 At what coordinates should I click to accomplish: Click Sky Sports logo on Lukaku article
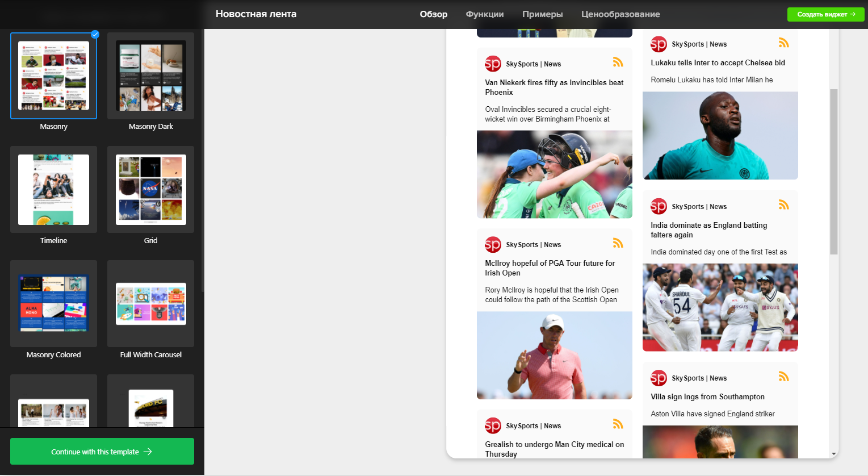pos(659,44)
